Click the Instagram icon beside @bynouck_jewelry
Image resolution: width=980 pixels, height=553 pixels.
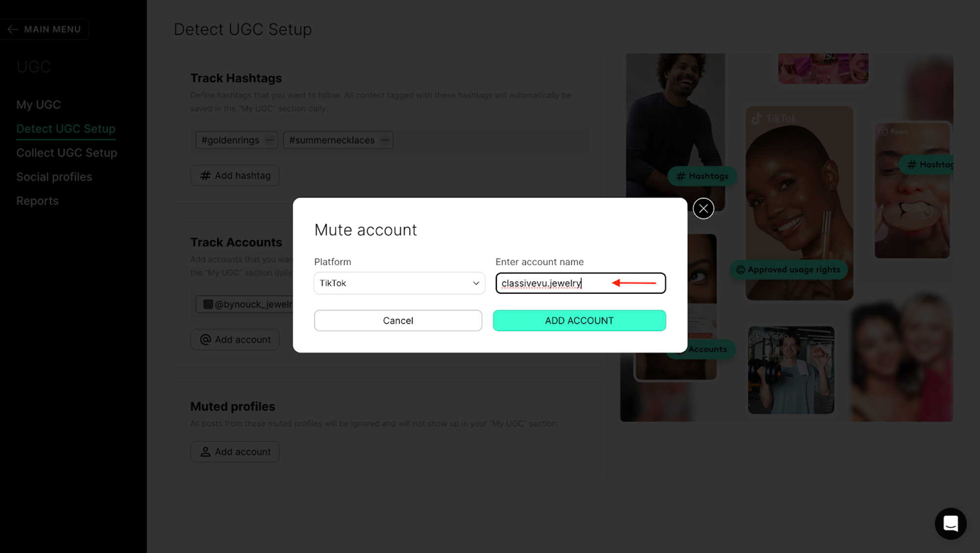(x=208, y=304)
